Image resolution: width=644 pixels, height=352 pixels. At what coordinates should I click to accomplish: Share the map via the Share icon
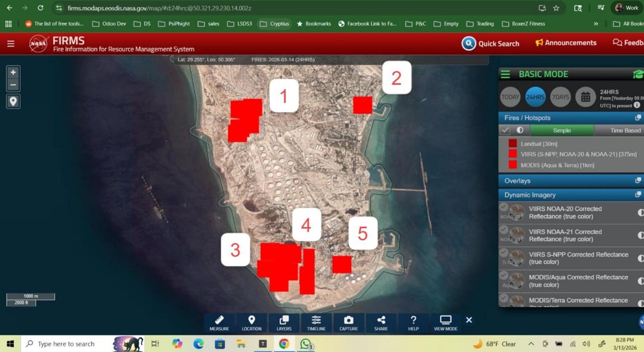[x=381, y=322]
